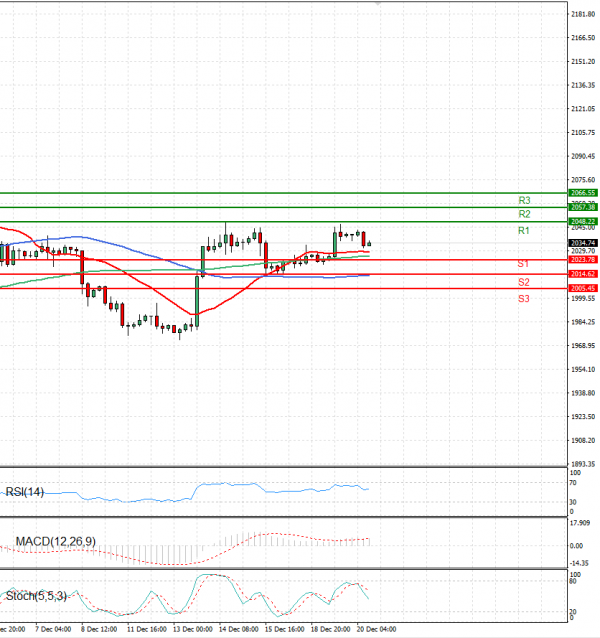Click the 15 Dec 16:00 time label
Image resolution: width=600 pixels, height=638 pixels.
point(284,629)
